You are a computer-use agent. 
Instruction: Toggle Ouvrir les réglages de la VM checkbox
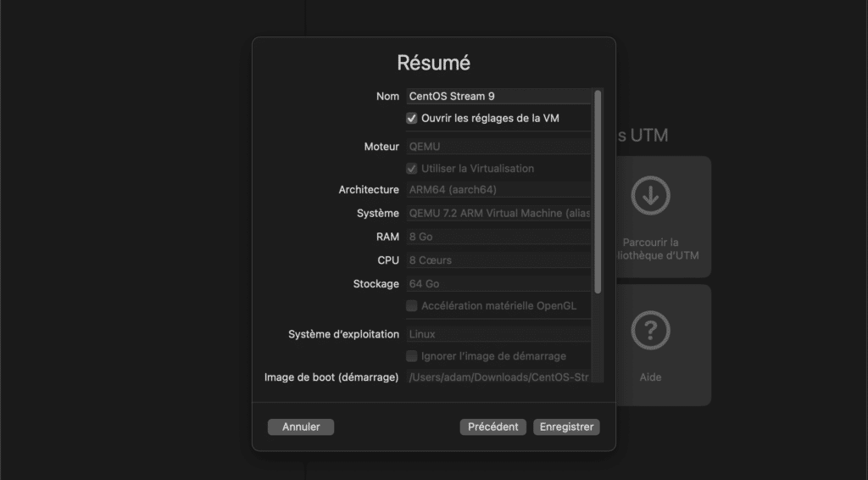(x=411, y=118)
